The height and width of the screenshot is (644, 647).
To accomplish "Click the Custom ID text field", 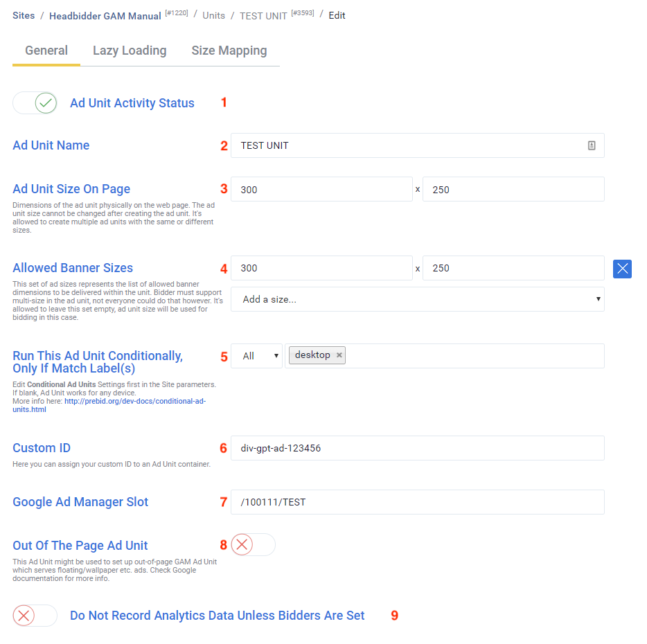I will (x=417, y=448).
